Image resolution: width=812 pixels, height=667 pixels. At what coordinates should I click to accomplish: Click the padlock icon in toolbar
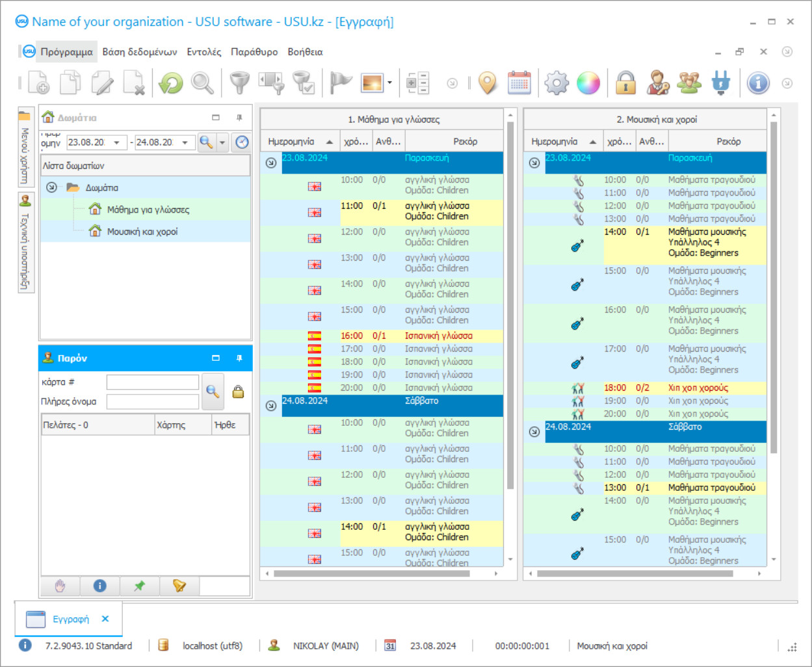pos(625,83)
